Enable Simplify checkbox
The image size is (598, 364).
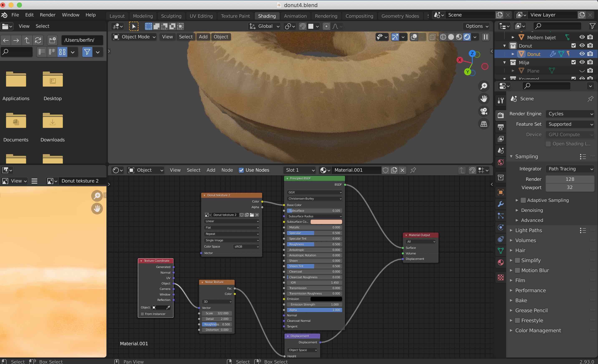(517, 260)
